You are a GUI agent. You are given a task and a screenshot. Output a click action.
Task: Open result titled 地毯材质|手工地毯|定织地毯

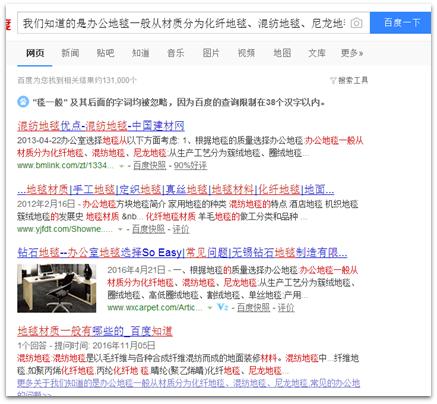pyautogui.click(x=176, y=190)
